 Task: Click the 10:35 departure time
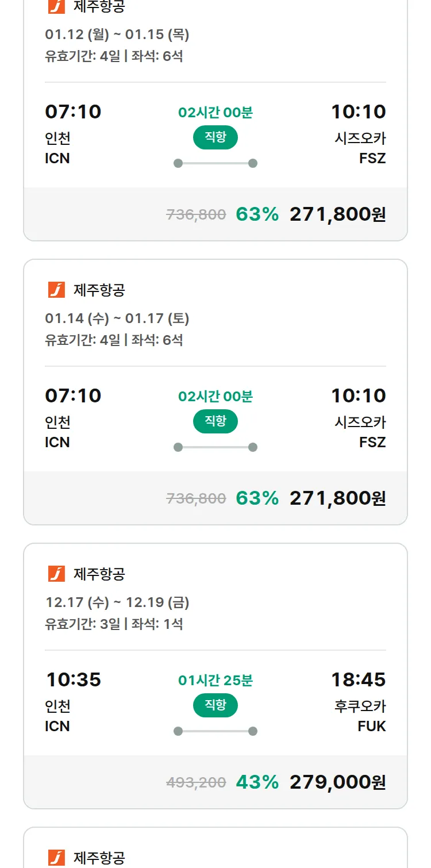pos(73,679)
